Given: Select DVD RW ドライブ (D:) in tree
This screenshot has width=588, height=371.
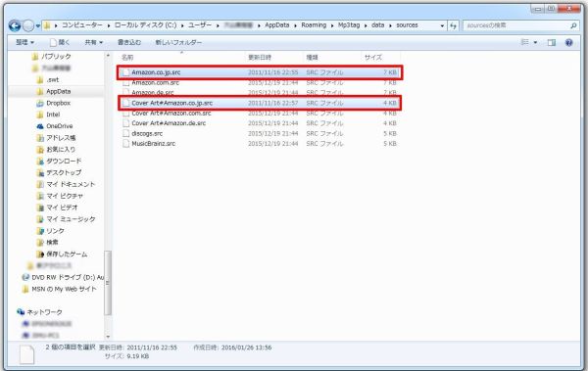Looking at the screenshot, I should coord(68,277).
